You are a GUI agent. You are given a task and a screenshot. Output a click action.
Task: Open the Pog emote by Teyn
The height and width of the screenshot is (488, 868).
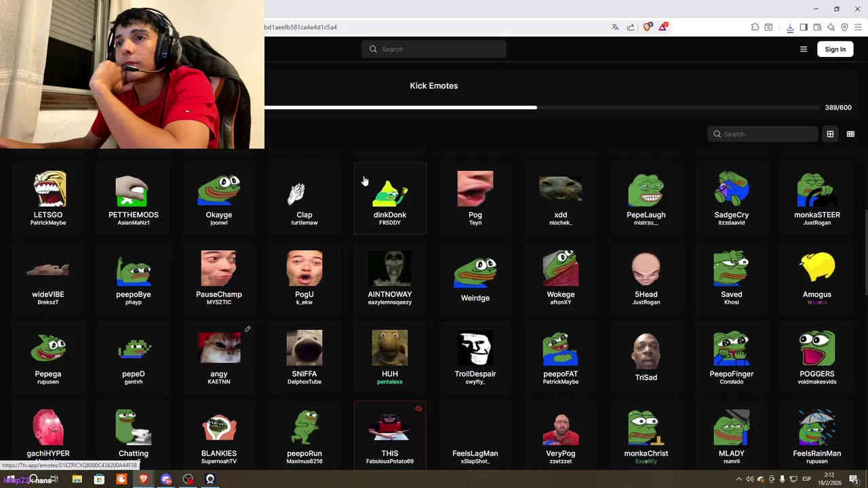(x=475, y=198)
